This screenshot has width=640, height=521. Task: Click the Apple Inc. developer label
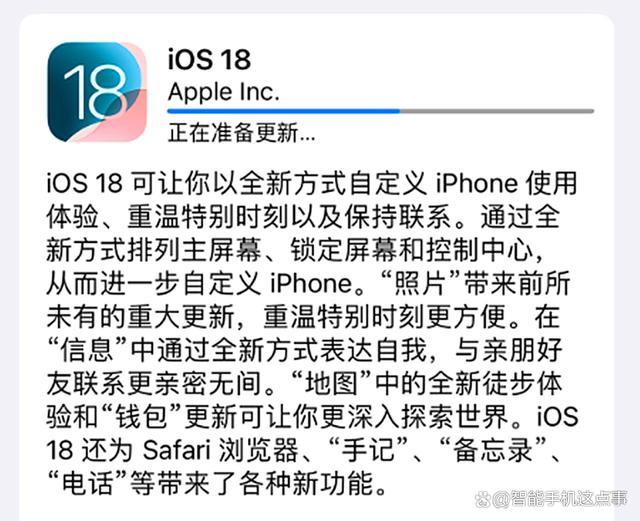[x=224, y=92]
